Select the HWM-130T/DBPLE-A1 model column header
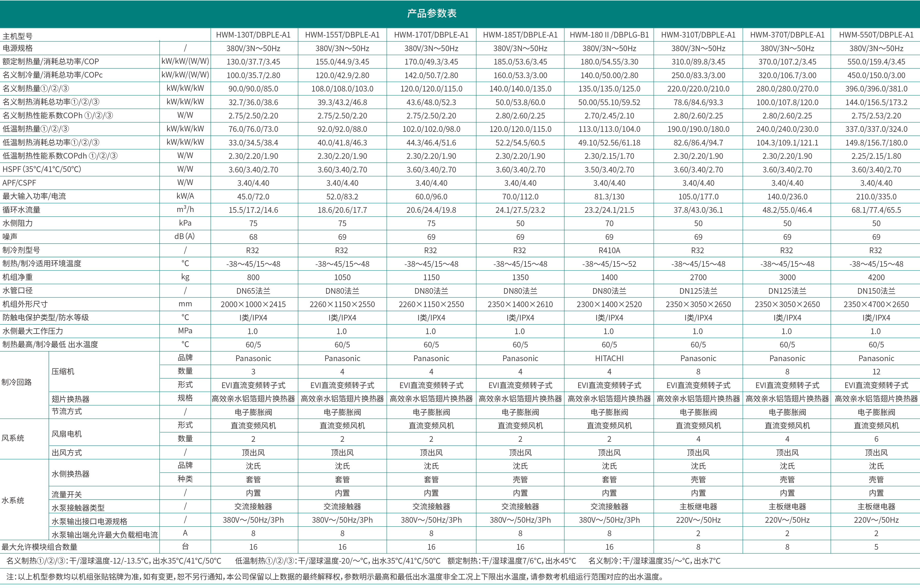 point(253,35)
